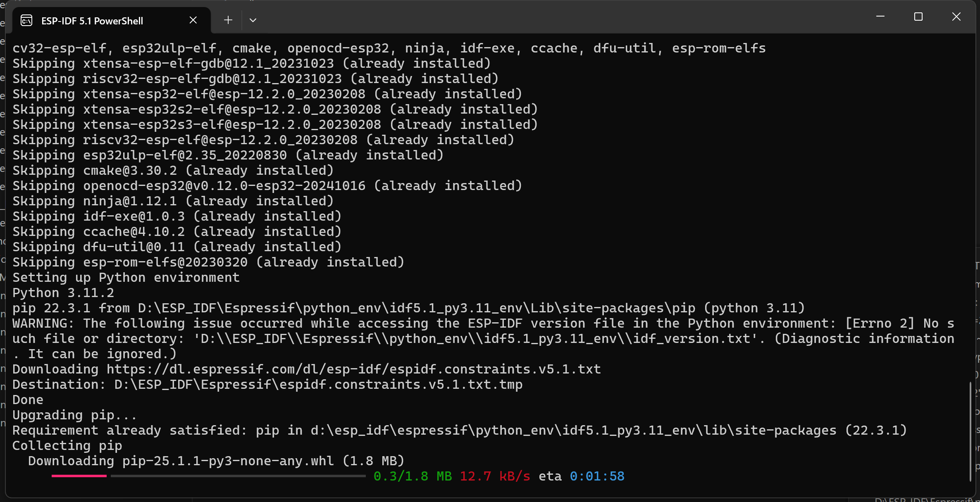Click the pip download progress bar
Screen dimensions: 980x502
(x=207, y=476)
